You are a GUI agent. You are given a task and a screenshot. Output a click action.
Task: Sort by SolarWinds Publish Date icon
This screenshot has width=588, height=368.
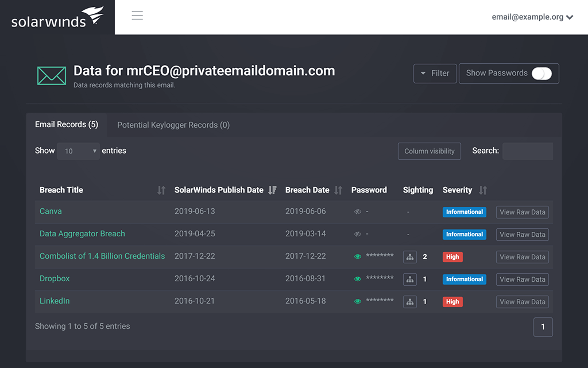pyautogui.click(x=272, y=190)
